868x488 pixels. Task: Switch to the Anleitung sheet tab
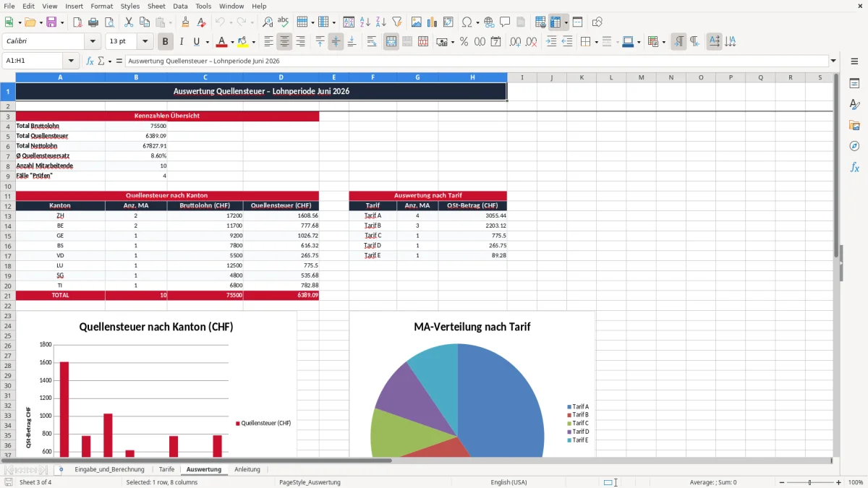pyautogui.click(x=247, y=469)
